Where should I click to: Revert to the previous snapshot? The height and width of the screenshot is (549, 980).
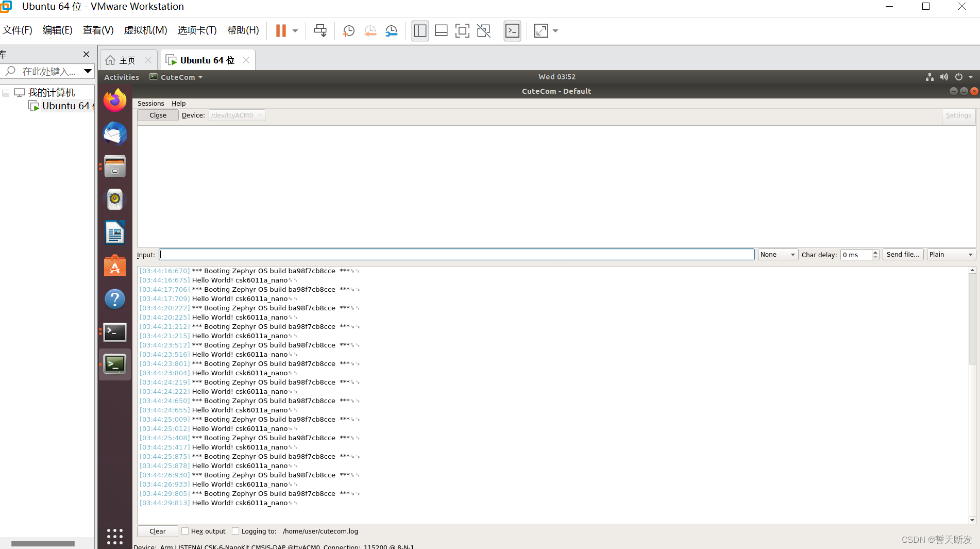point(370,31)
